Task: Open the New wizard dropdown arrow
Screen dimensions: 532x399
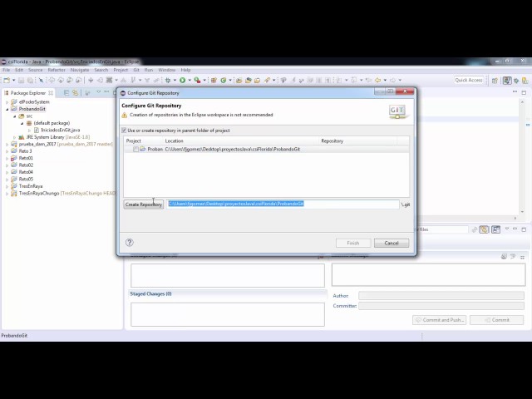Action: click(x=13, y=81)
